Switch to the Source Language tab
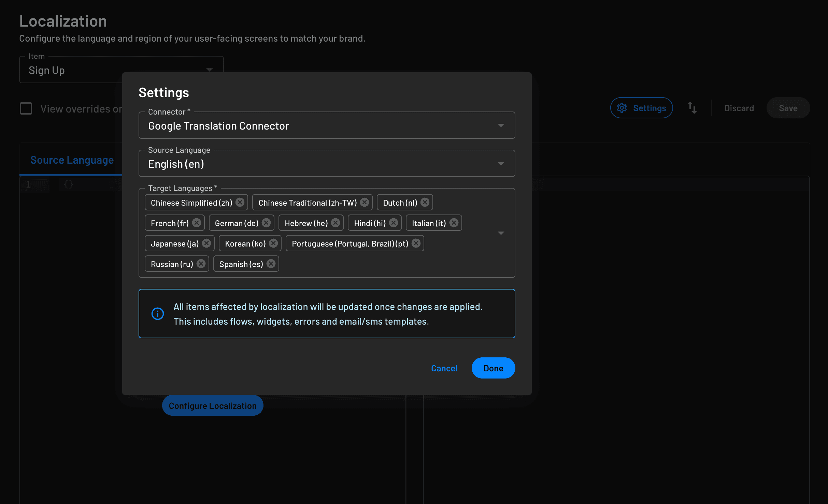The height and width of the screenshot is (504, 828). click(72, 160)
